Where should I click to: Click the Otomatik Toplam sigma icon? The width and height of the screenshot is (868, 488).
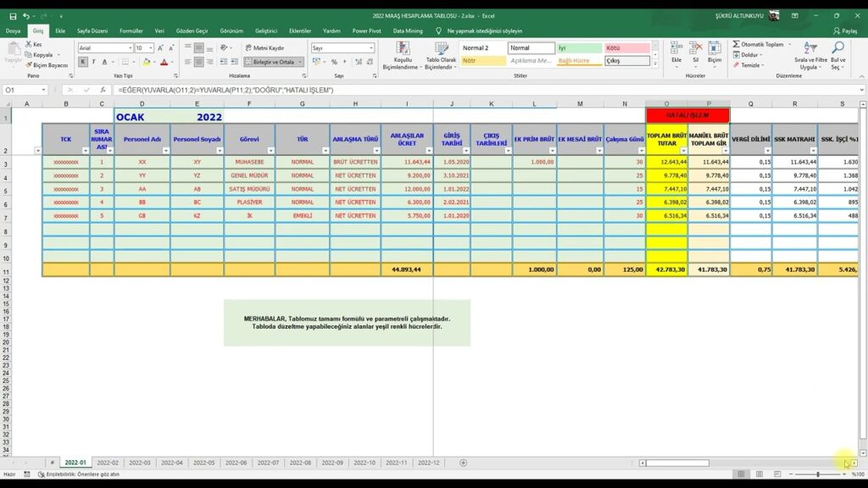click(x=736, y=44)
